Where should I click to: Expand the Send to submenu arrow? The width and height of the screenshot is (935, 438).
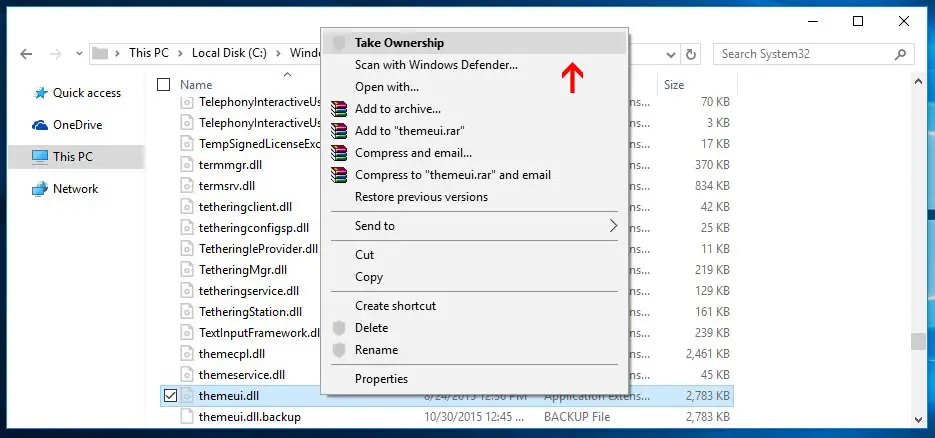click(613, 226)
